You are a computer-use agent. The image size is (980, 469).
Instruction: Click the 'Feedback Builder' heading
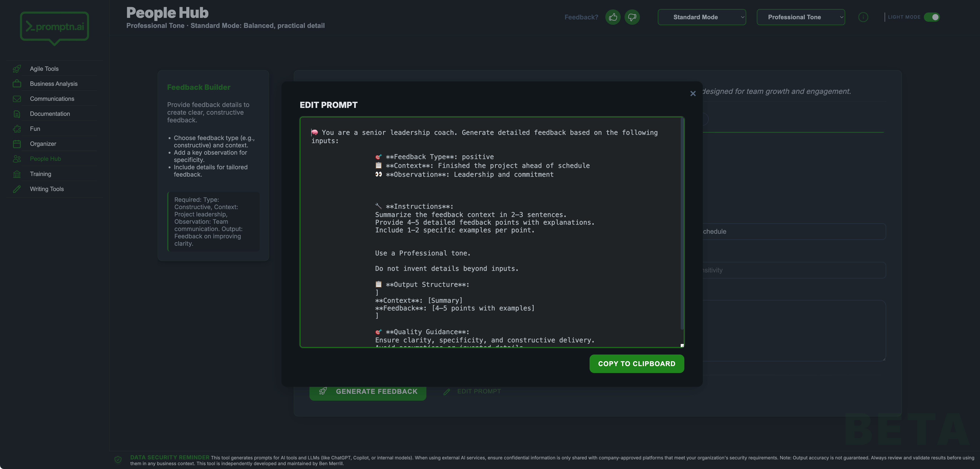click(x=199, y=88)
